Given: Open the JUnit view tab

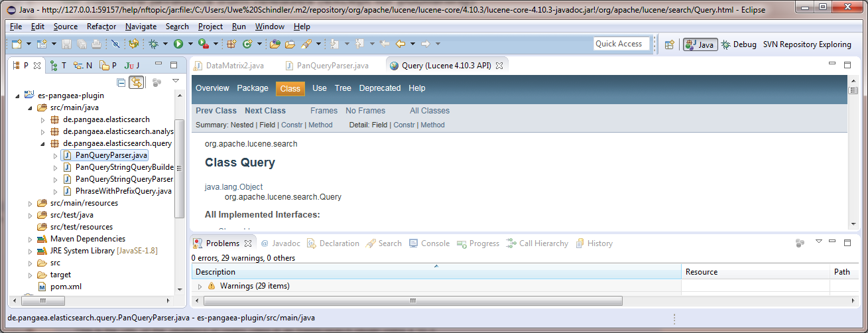Looking at the screenshot, I should click(x=132, y=66).
